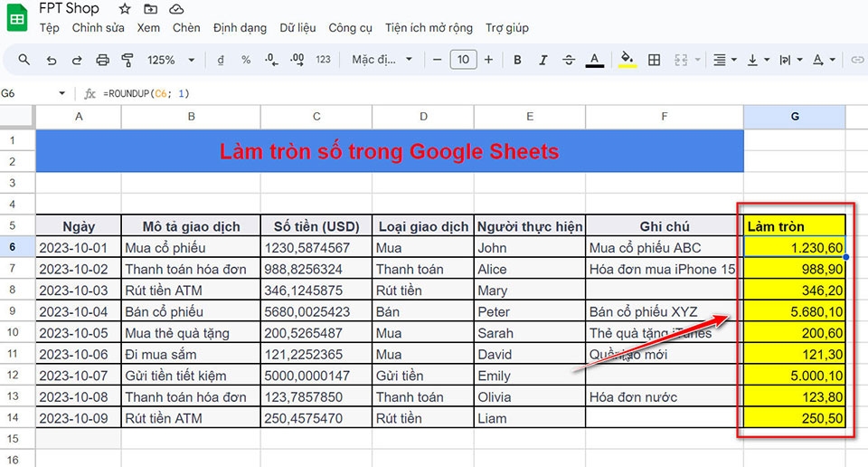Undo the last action
The height and width of the screenshot is (467, 868).
pyautogui.click(x=52, y=60)
